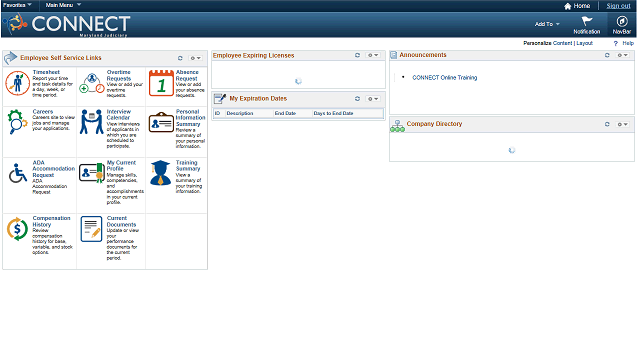Open the Current Documents title link
The height and width of the screenshot is (360, 640).
tap(121, 222)
